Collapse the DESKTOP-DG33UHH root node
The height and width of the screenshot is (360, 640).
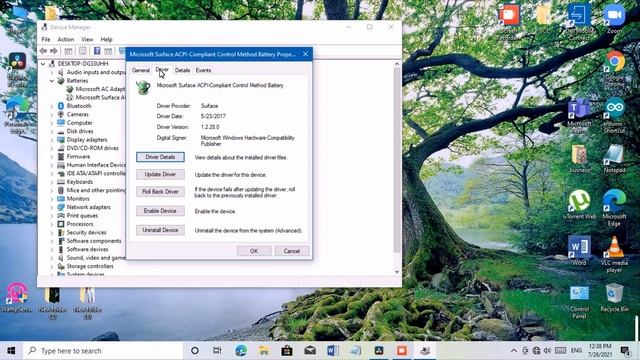pyautogui.click(x=43, y=64)
